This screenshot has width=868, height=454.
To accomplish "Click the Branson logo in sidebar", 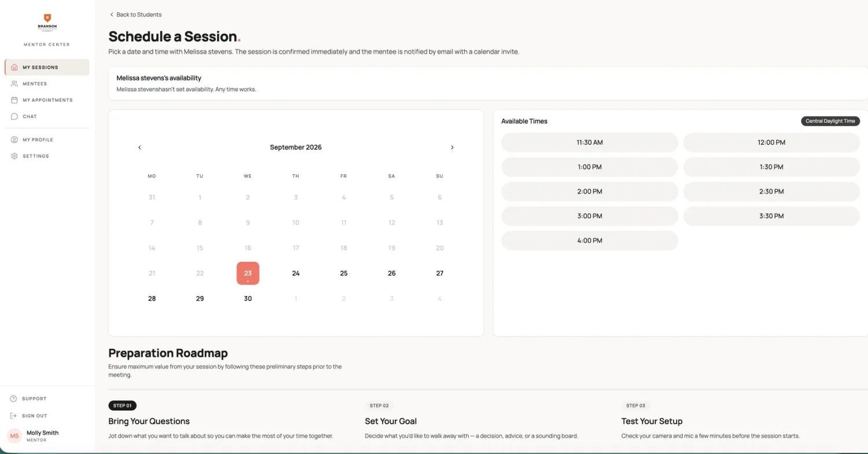I will tap(47, 23).
